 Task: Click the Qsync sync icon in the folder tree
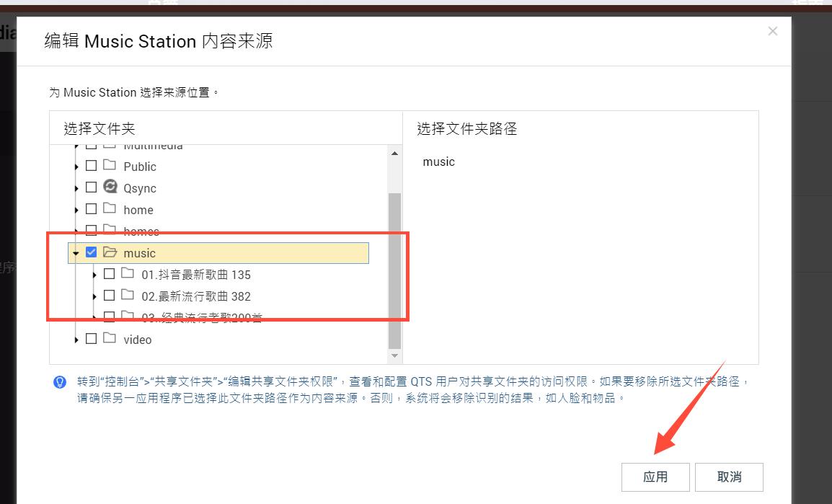110,187
